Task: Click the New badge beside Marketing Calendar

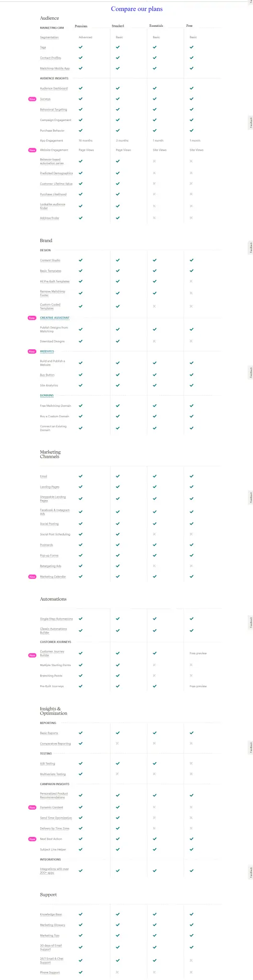Action: (32, 577)
